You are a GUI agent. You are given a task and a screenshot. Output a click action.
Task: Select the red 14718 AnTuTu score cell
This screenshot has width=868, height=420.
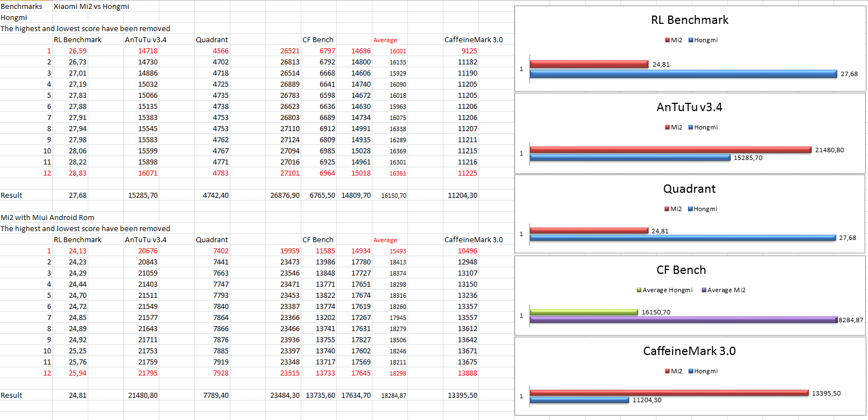pyautogui.click(x=148, y=51)
